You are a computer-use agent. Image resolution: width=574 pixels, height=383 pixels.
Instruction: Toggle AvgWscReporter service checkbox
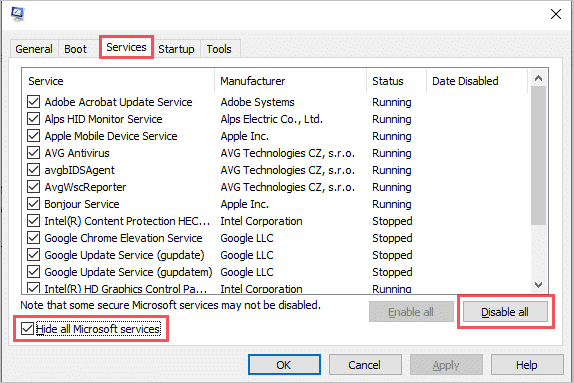pos(33,187)
